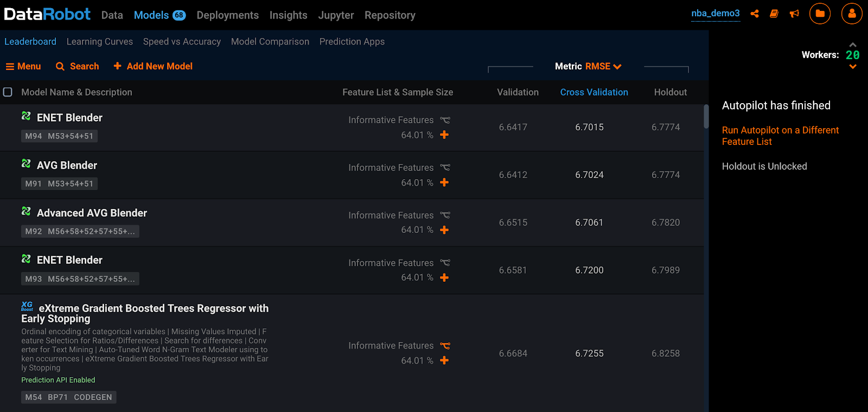Click the leaderboard vertical scrollbar thumb

point(706,116)
